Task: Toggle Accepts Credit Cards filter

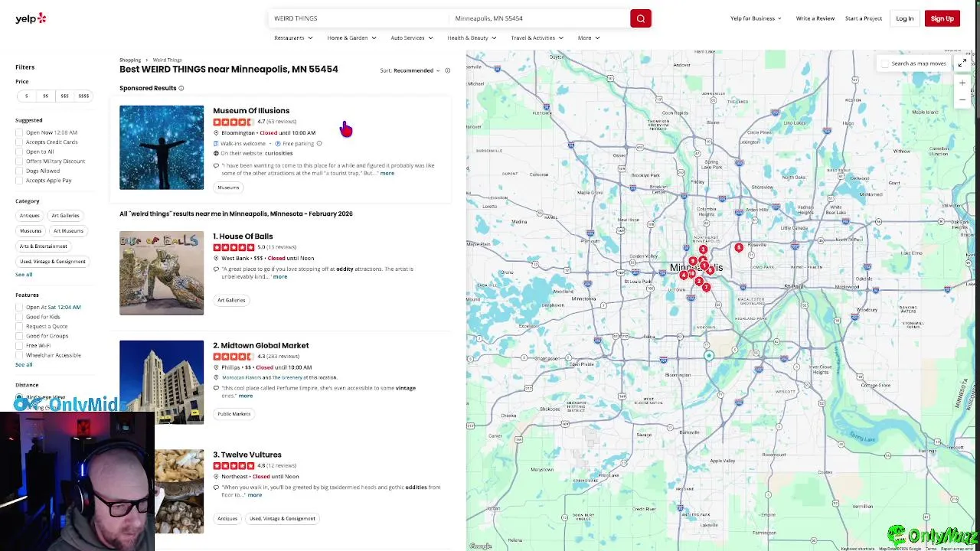Action: tap(19, 142)
